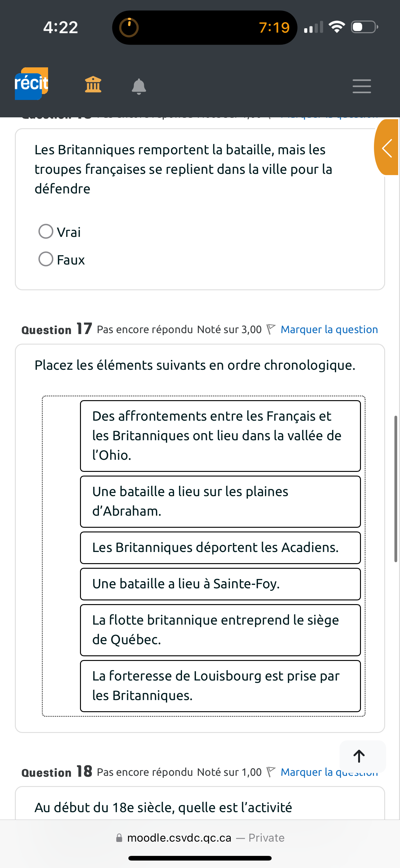Open the hamburger navigation menu
400x868 pixels.
(x=362, y=86)
